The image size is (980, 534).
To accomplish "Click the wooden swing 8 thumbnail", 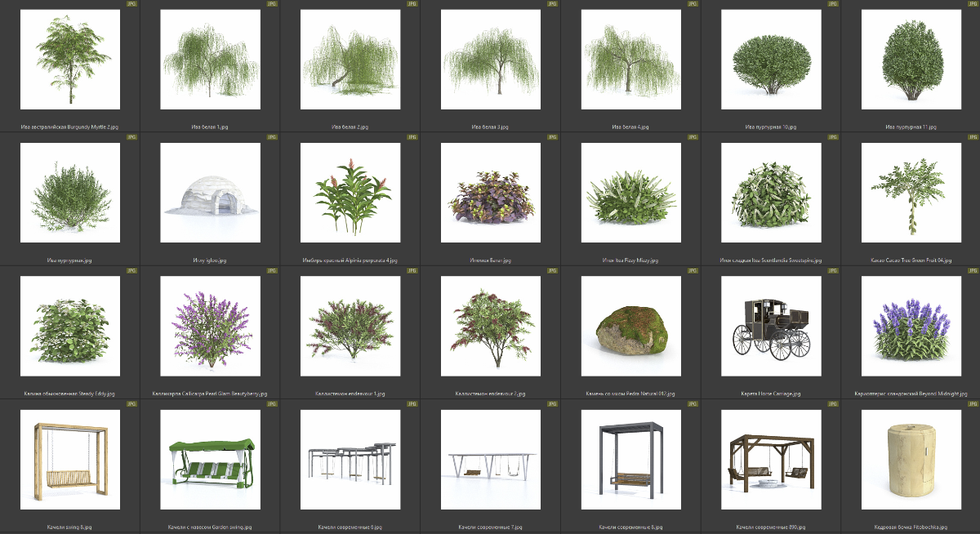I will 70,460.
